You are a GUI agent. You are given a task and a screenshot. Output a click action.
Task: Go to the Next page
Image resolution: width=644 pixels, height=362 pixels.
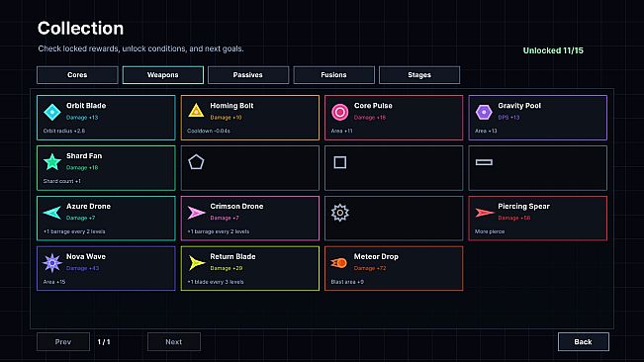click(174, 342)
